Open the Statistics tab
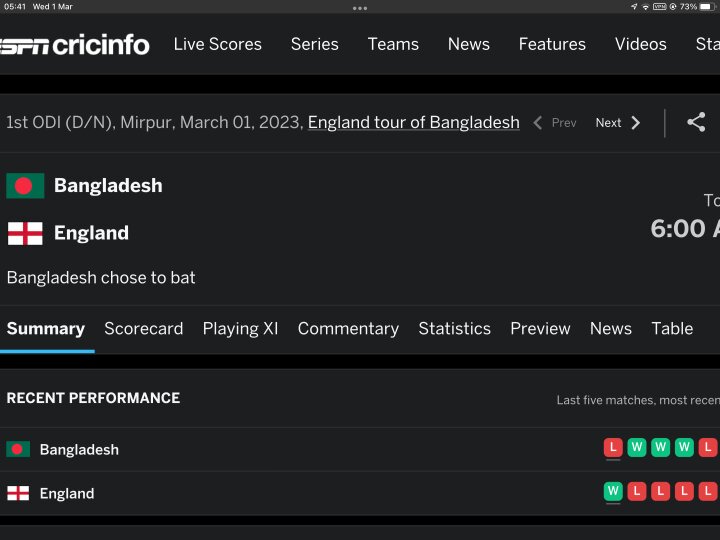 point(455,328)
